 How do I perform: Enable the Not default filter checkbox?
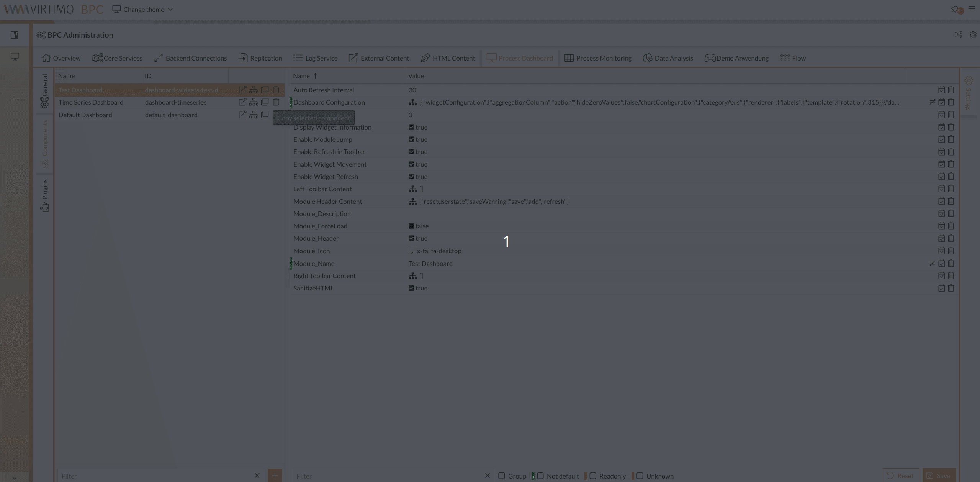pos(540,476)
